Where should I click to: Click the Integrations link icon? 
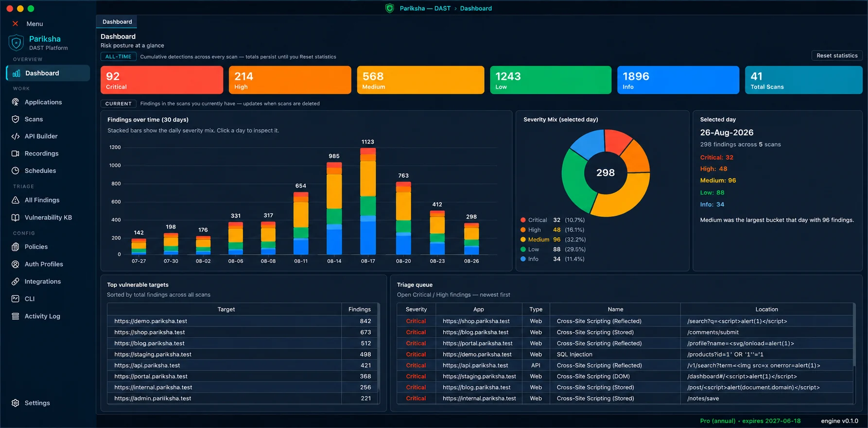click(x=16, y=281)
